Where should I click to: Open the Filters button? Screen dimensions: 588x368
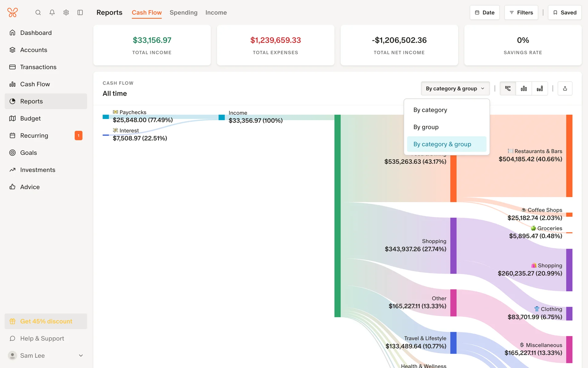[x=521, y=13]
